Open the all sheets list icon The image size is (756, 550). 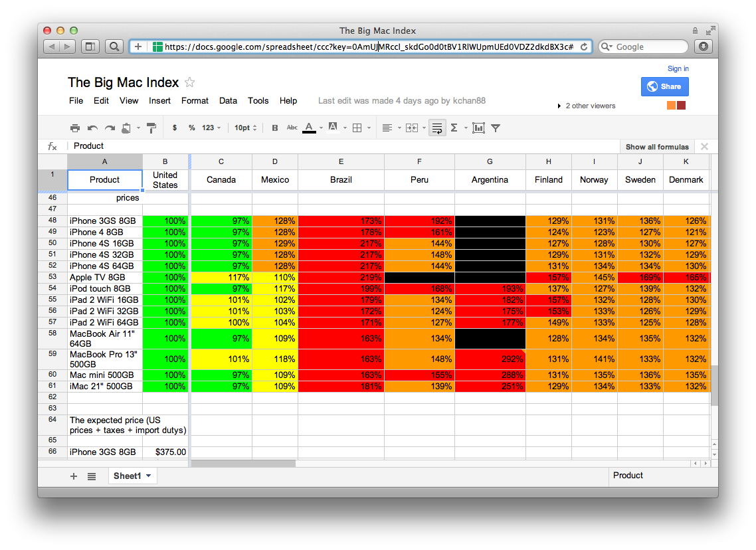(x=92, y=476)
